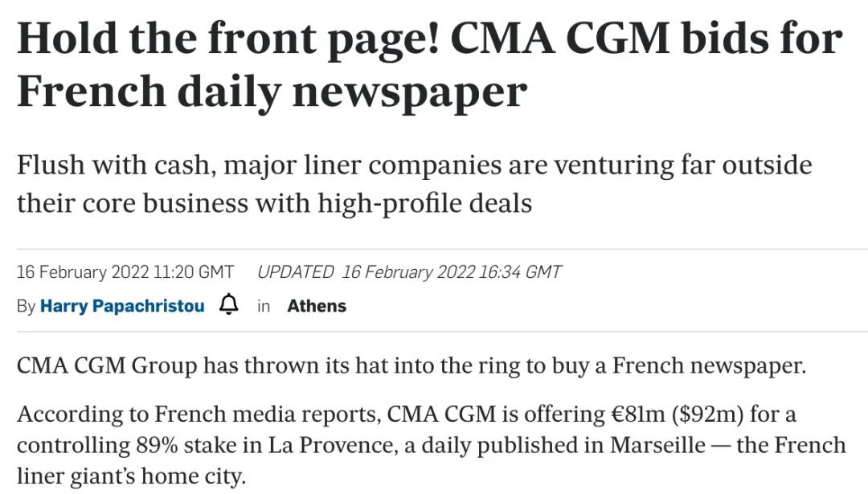Image resolution: width=868 pixels, height=494 pixels.
Task: Click "CMA CGM Group" starting the first paragraph
Action: tap(107, 365)
